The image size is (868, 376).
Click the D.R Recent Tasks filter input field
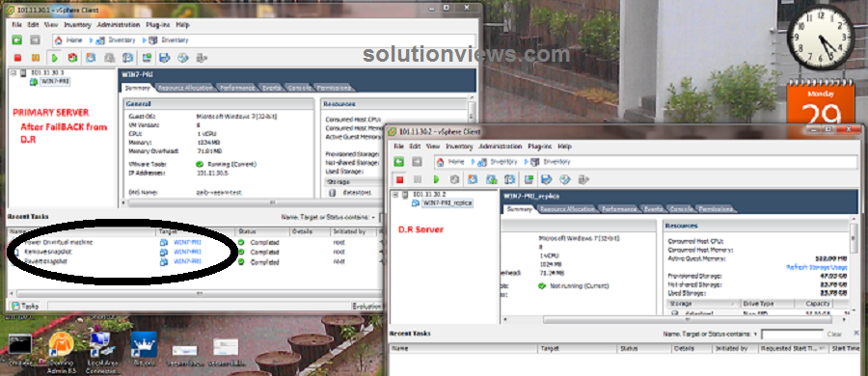tap(792, 335)
